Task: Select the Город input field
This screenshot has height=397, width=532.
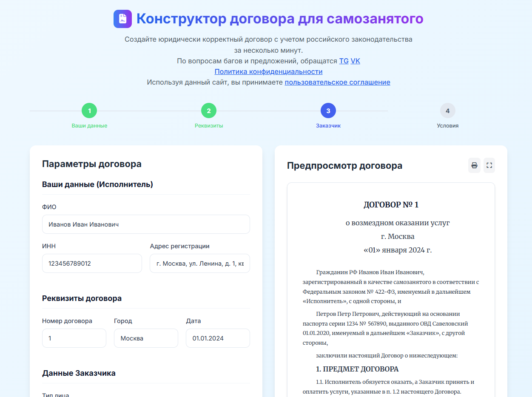Action: click(146, 338)
